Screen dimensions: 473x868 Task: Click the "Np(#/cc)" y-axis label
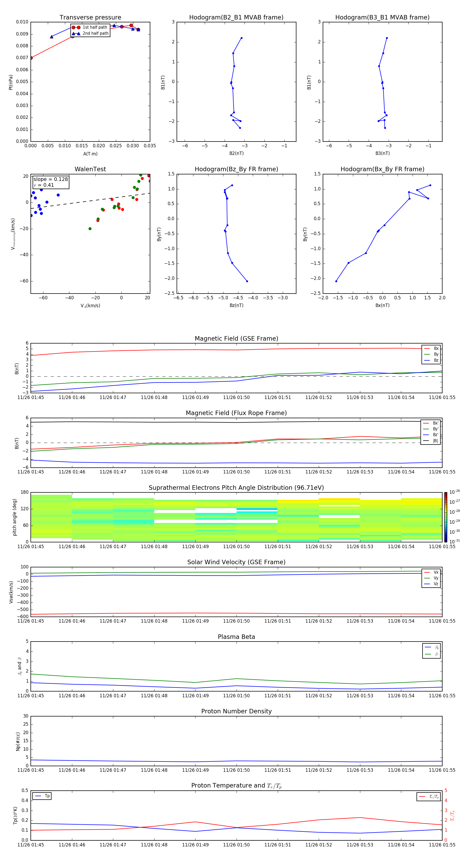18,741
